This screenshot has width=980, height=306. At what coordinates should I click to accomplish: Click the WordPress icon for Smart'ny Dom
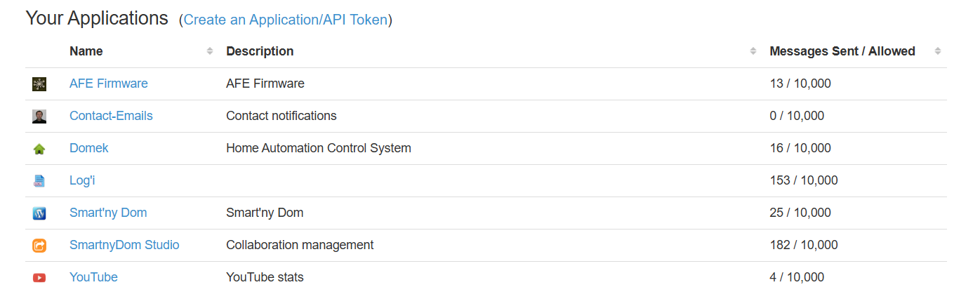point(39,213)
